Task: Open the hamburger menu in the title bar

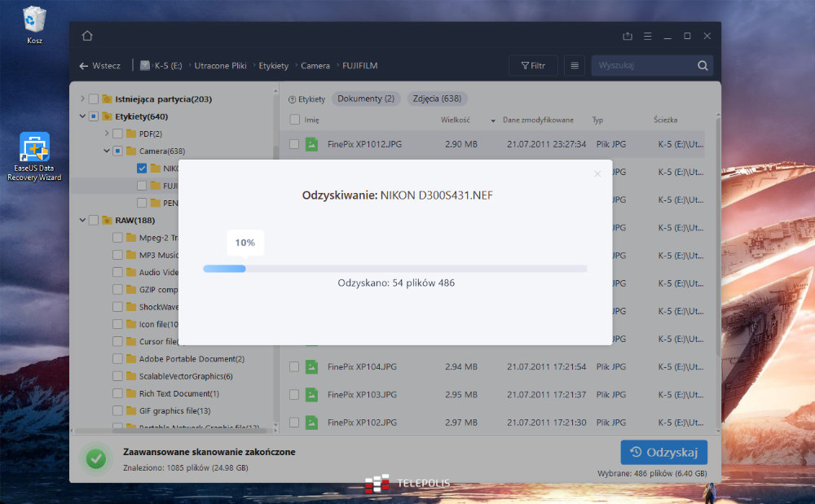Action: point(647,37)
